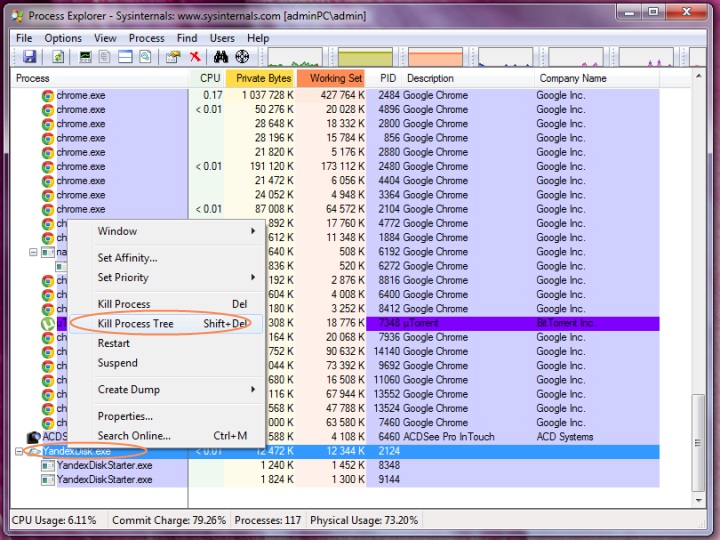The height and width of the screenshot is (540, 720).
Task: Sort by the PID column header
Action: pos(384,79)
